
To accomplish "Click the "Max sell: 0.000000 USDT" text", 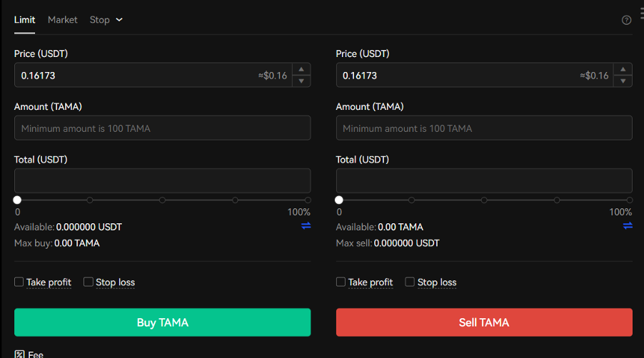I will (388, 243).
